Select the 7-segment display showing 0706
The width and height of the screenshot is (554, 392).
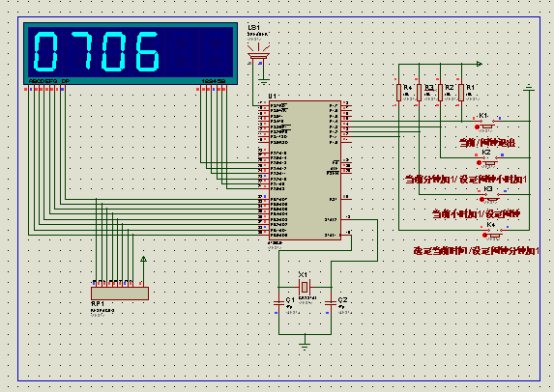130,54
